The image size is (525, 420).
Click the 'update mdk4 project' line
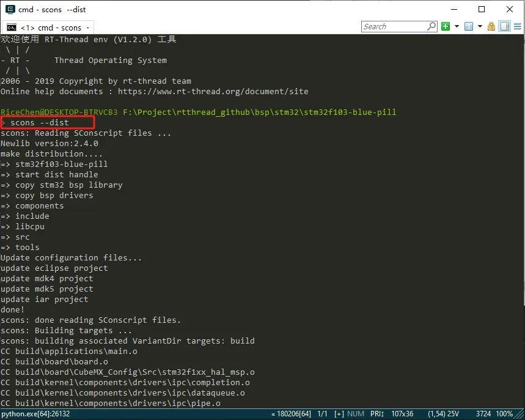pos(47,278)
